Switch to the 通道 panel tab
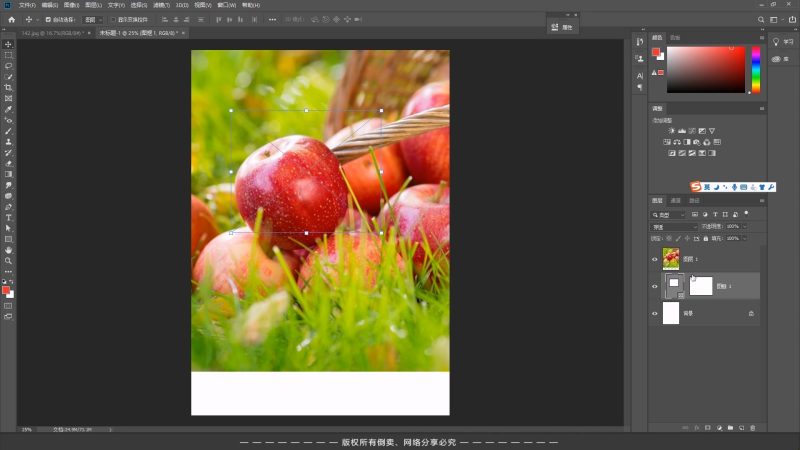 point(675,200)
